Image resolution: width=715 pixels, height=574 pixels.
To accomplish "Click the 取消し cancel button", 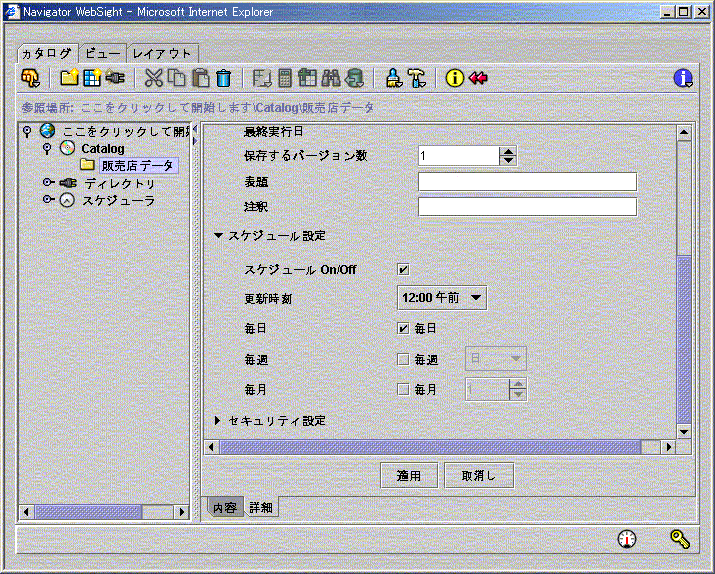I will click(x=479, y=476).
